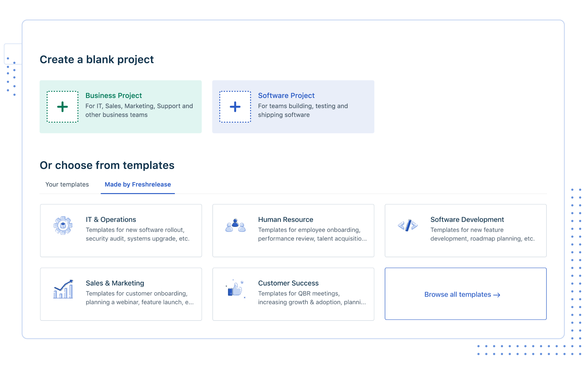Screen dimensions: 588x374
Task: Select the Human Resource template title
Action: [x=286, y=219]
